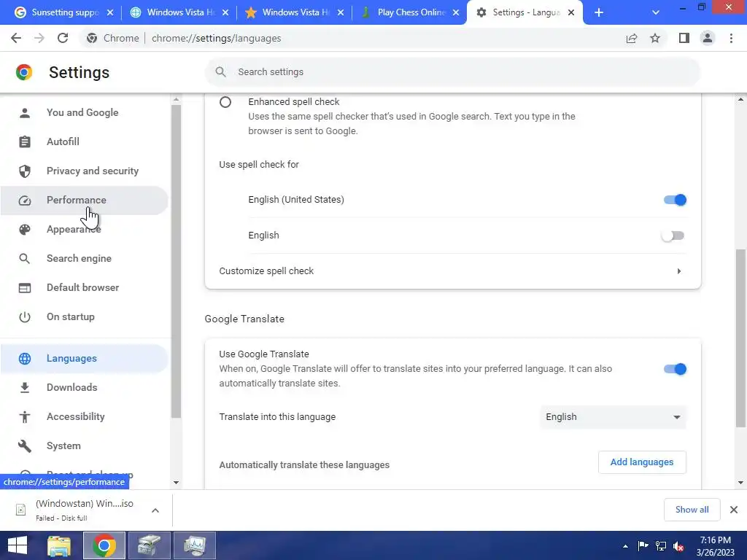747x560 pixels.
Task: Open the profile avatar menu
Action: tap(708, 38)
